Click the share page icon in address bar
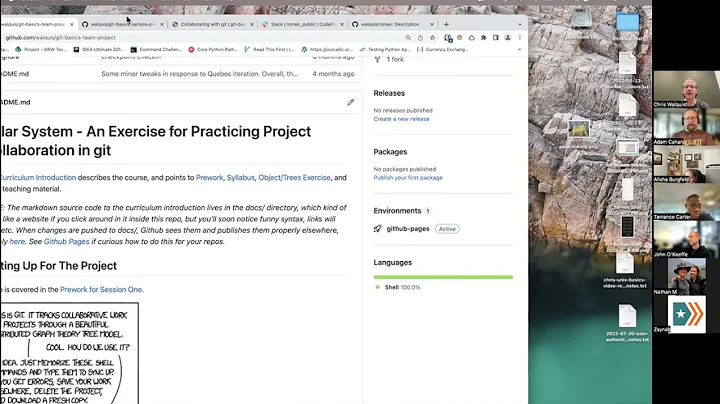Image resolution: width=720 pixels, height=404 pixels. (x=420, y=38)
